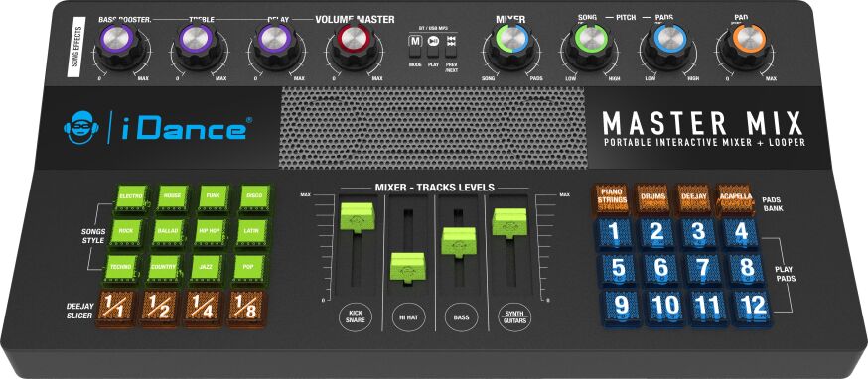Click the speaker grille
868x379 pixels.
[432, 127]
